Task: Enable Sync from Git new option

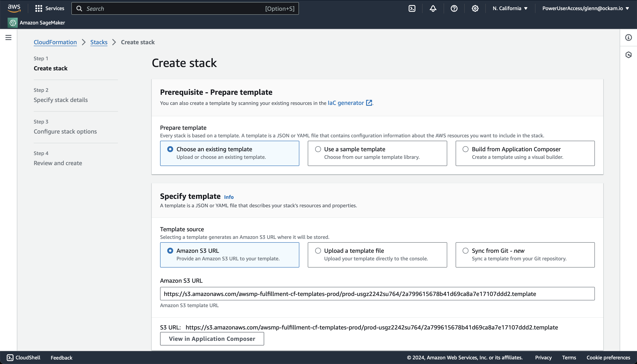Action: coord(465,251)
